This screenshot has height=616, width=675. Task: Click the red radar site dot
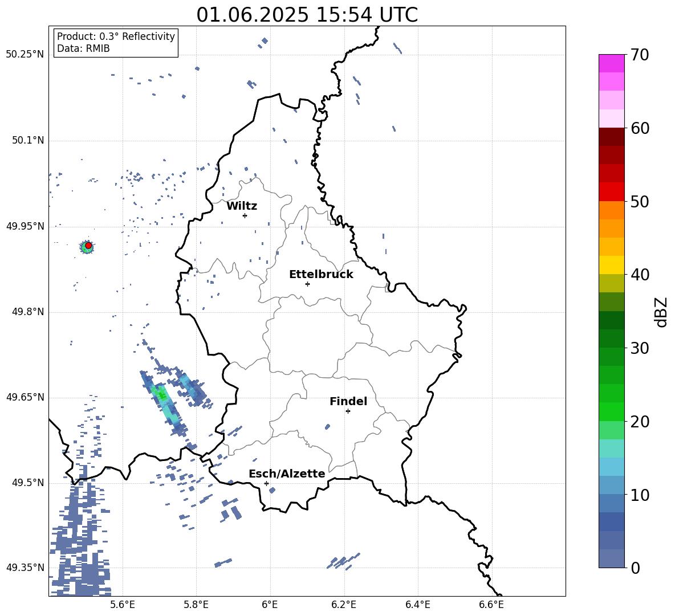pos(88,246)
